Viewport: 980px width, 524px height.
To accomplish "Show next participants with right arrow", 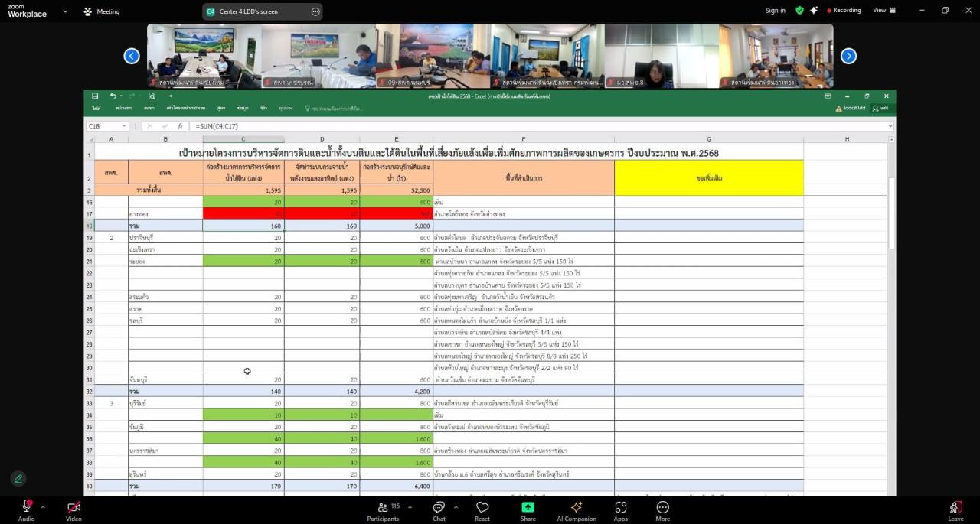I will pyautogui.click(x=848, y=56).
